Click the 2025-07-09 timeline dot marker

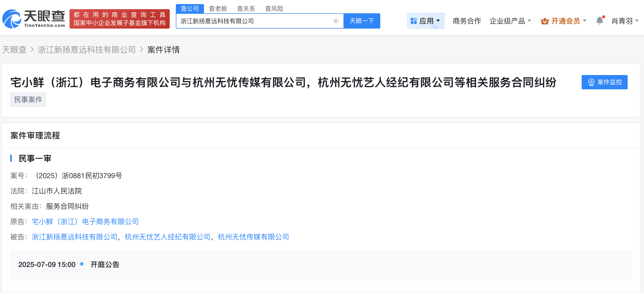[x=82, y=264]
